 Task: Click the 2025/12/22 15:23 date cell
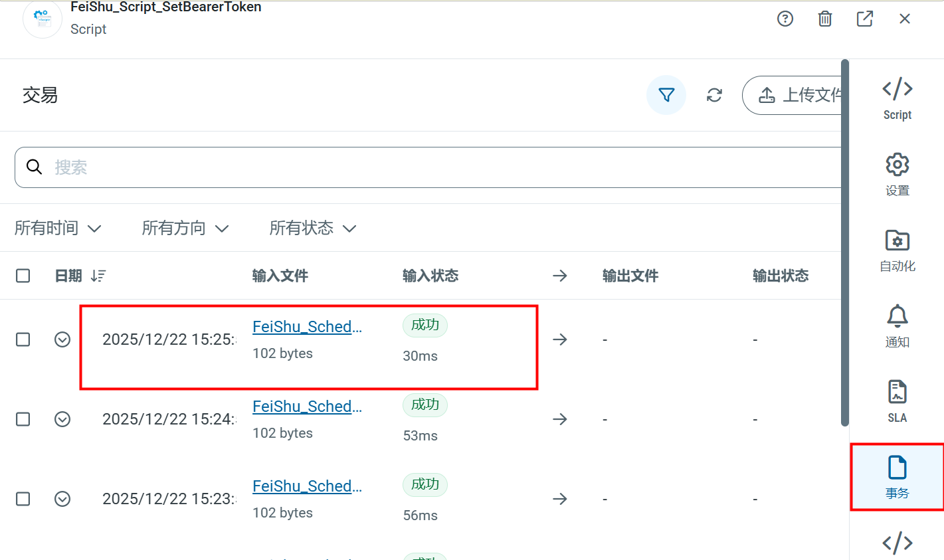click(169, 499)
